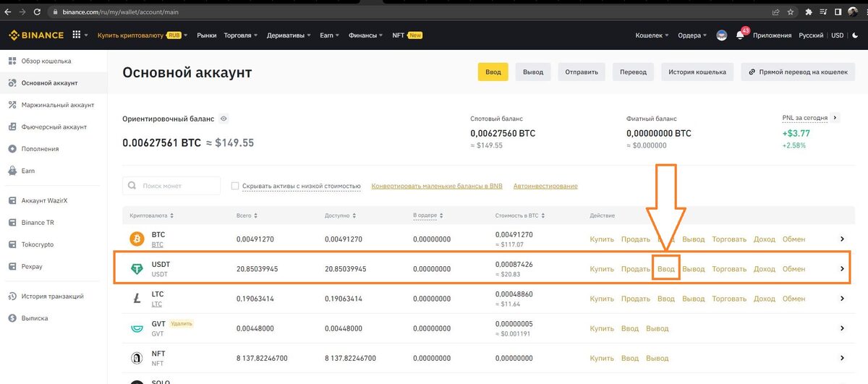Open История кошелька button
Screen dimensions: 868x384
697,72
